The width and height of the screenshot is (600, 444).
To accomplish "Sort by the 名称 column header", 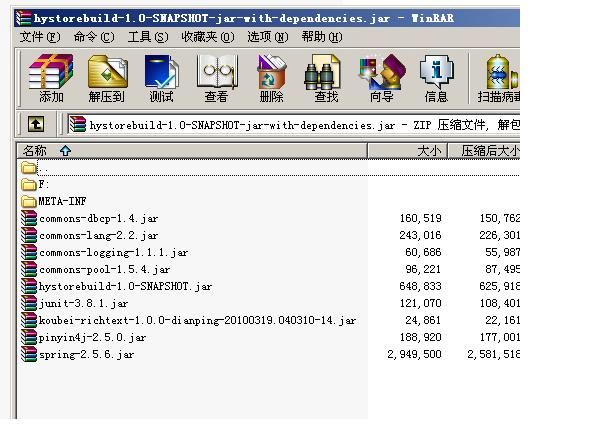I will pos(192,150).
